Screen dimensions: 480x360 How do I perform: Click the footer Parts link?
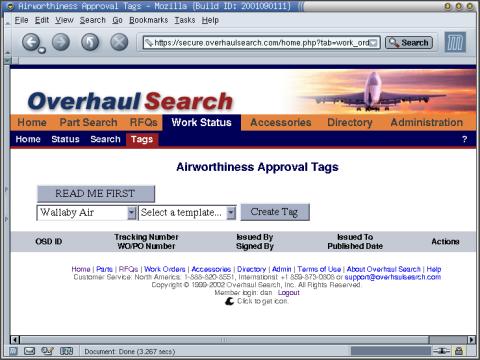(104, 269)
